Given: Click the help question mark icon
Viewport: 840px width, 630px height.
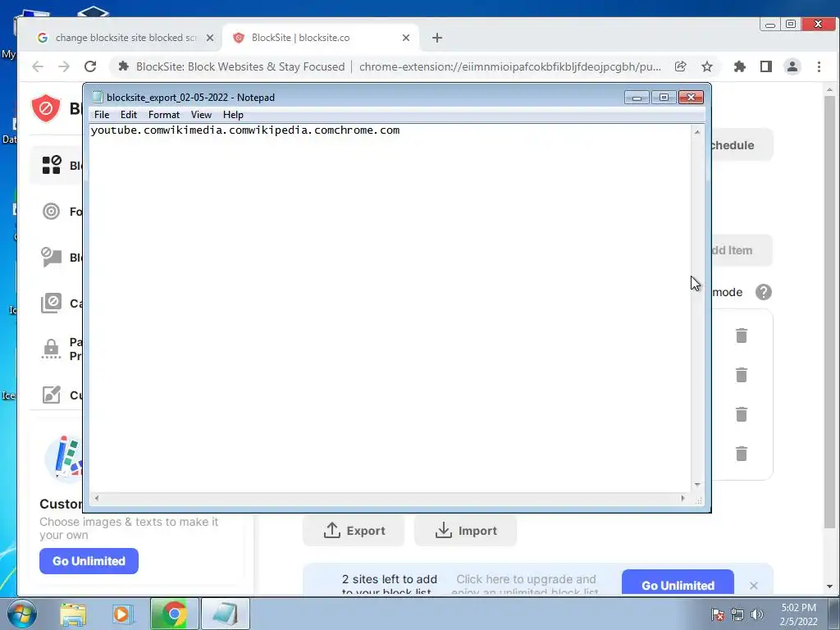Looking at the screenshot, I should pos(764,292).
